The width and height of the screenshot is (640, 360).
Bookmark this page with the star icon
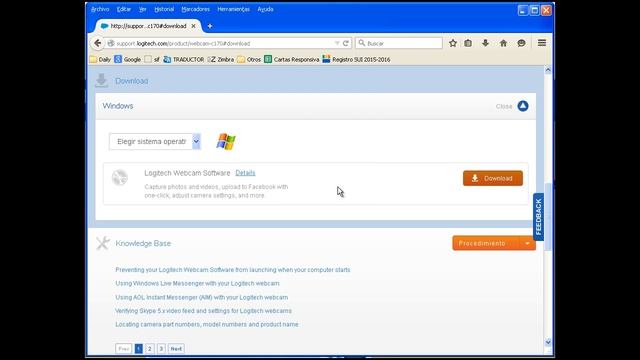[453, 43]
